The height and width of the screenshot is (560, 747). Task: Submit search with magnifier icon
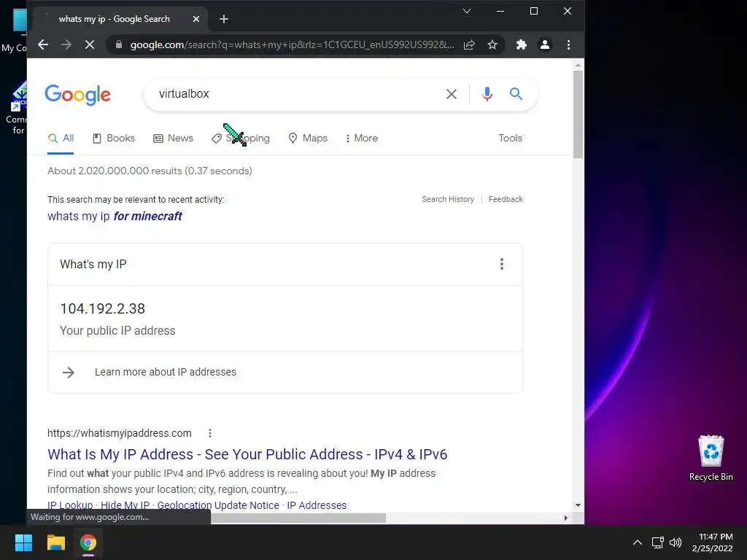[516, 94]
